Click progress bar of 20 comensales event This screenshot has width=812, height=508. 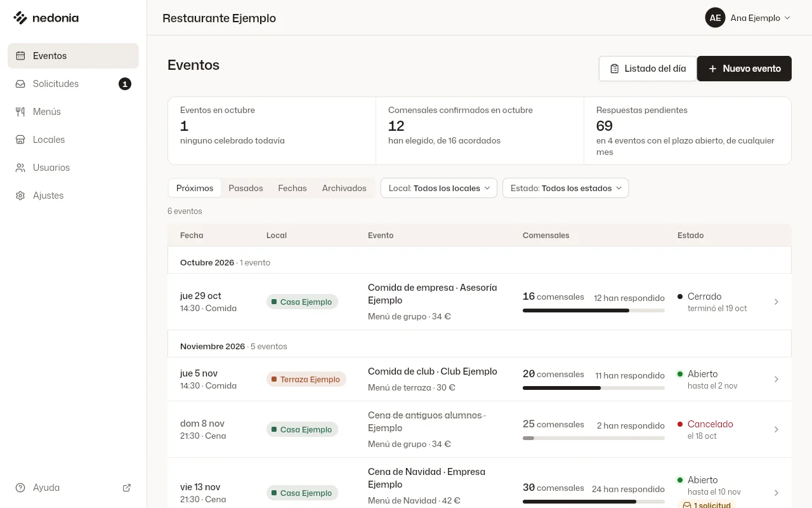[594, 388]
